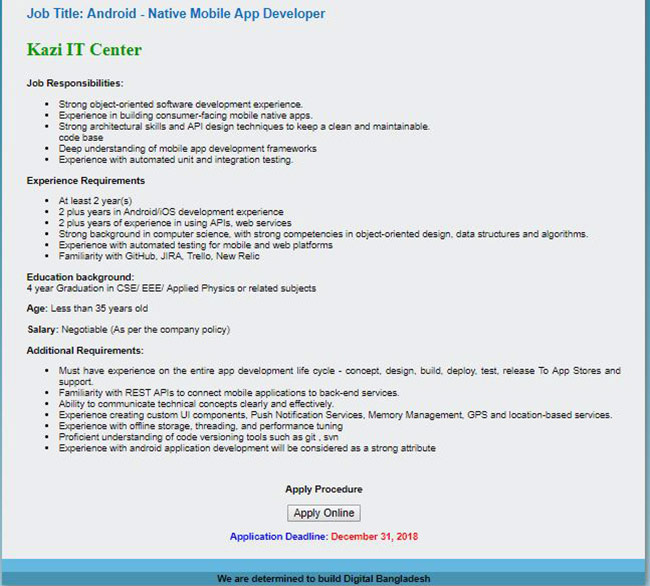Click the 'Salary: Negotiable' line

129,329
